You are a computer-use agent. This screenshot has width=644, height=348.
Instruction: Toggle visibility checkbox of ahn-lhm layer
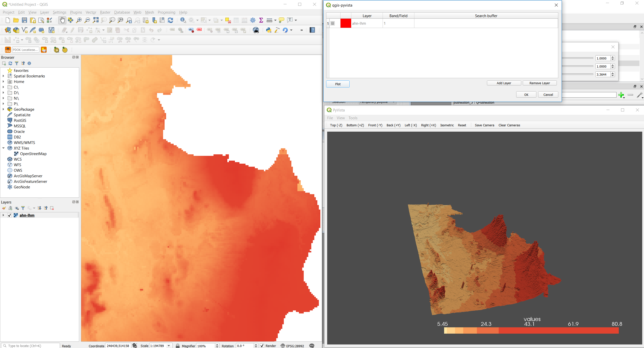pos(10,215)
